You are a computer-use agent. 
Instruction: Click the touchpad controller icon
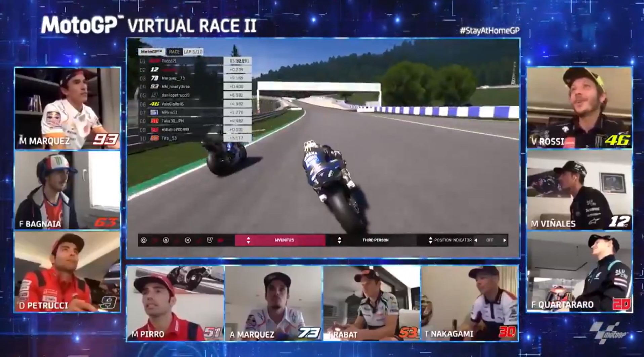[210, 240]
